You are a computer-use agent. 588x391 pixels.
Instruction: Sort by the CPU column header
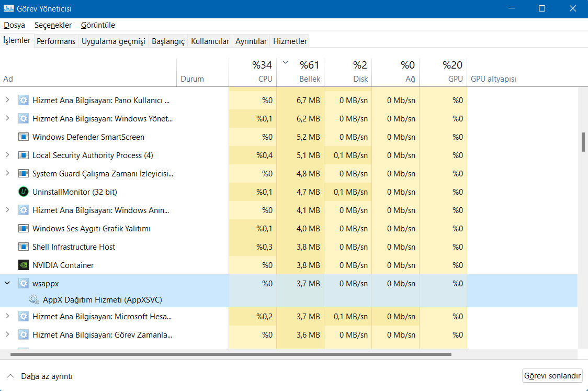[x=253, y=72]
